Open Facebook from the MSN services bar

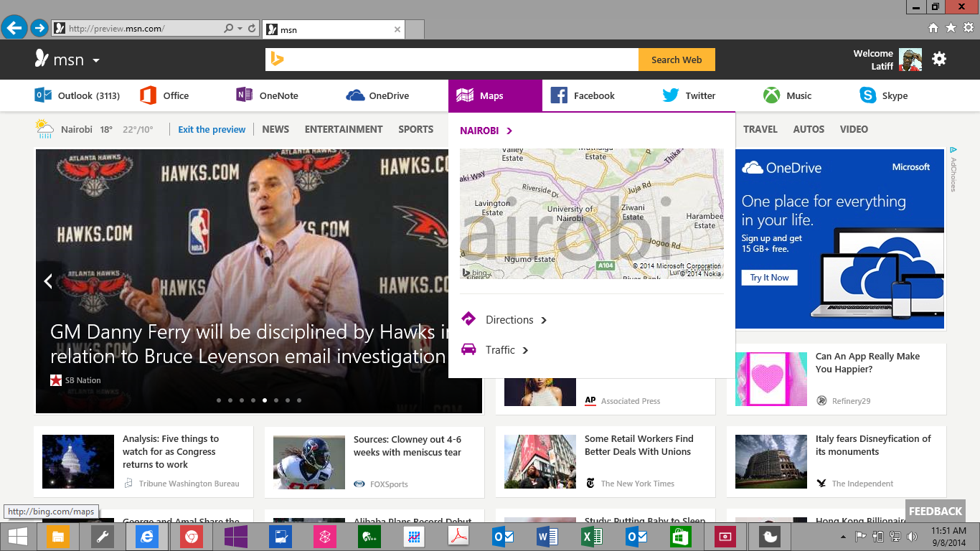(x=583, y=95)
